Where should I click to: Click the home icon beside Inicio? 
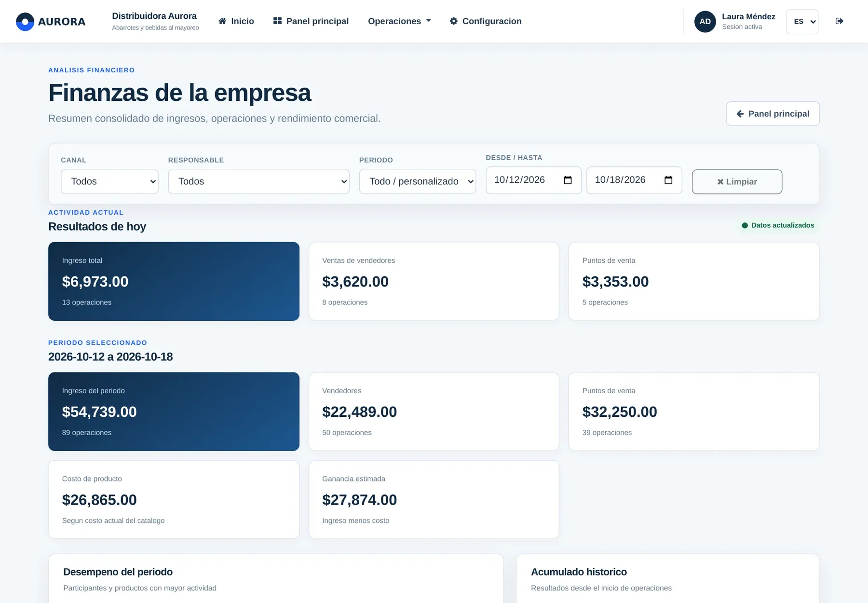coord(222,21)
